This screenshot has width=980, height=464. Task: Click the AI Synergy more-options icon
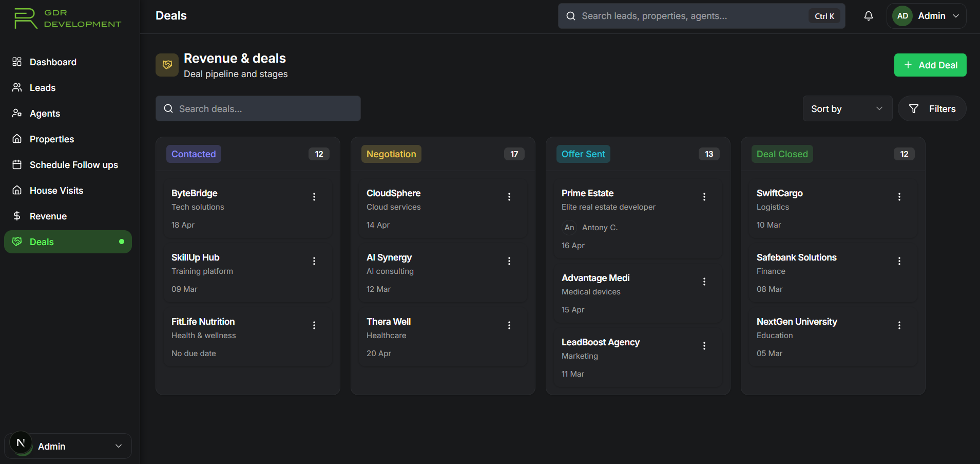[x=509, y=261]
